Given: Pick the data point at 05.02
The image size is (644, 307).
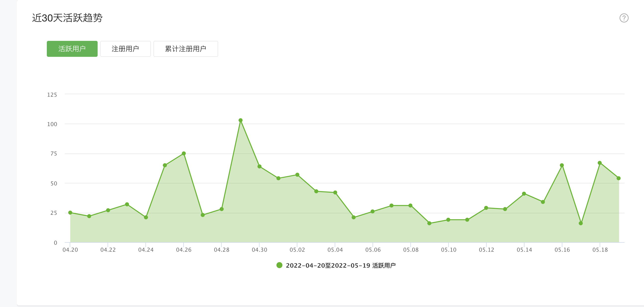Looking at the screenshot, I should tap(297, 175).
